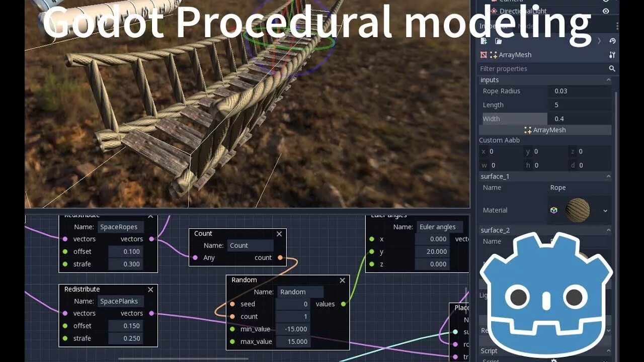Edit the Custom Aabb w field
This screenshot has height=362, width=644.
click(x=501, y=165)
